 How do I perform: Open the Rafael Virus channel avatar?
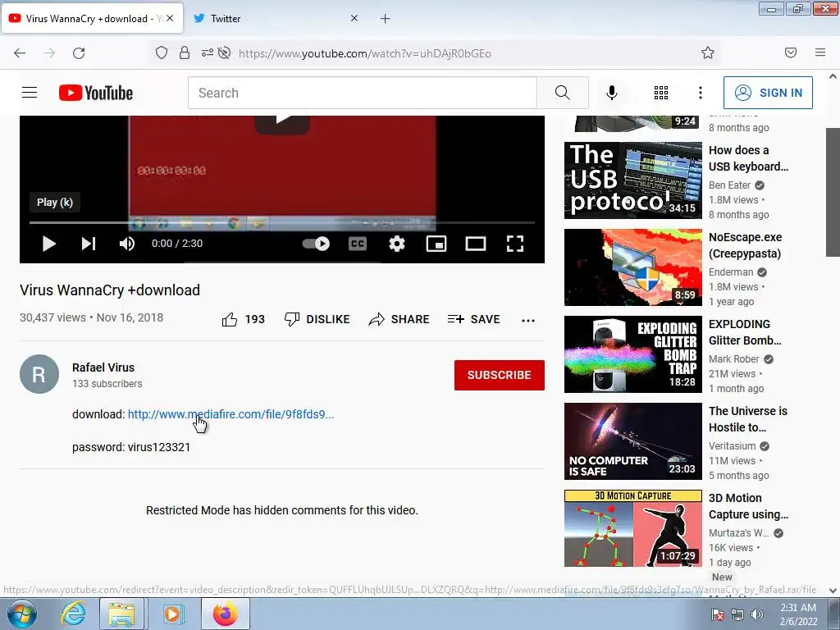point(39,374)
